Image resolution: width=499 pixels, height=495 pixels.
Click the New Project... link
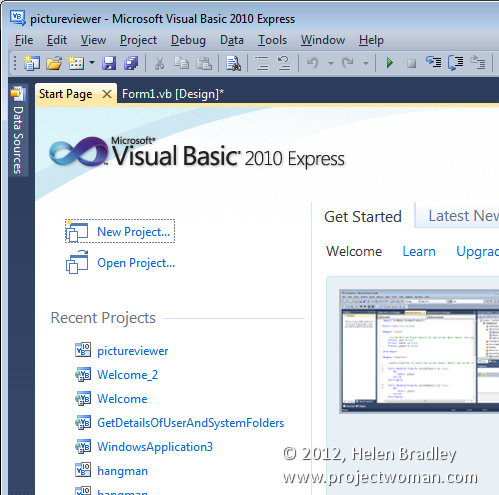click(134, 232)
